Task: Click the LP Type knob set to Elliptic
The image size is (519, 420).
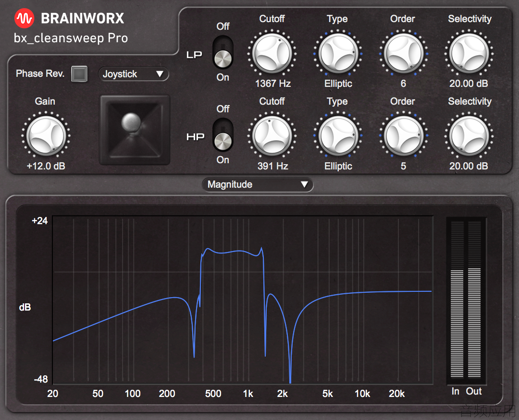Action: (x=338, y=53)
